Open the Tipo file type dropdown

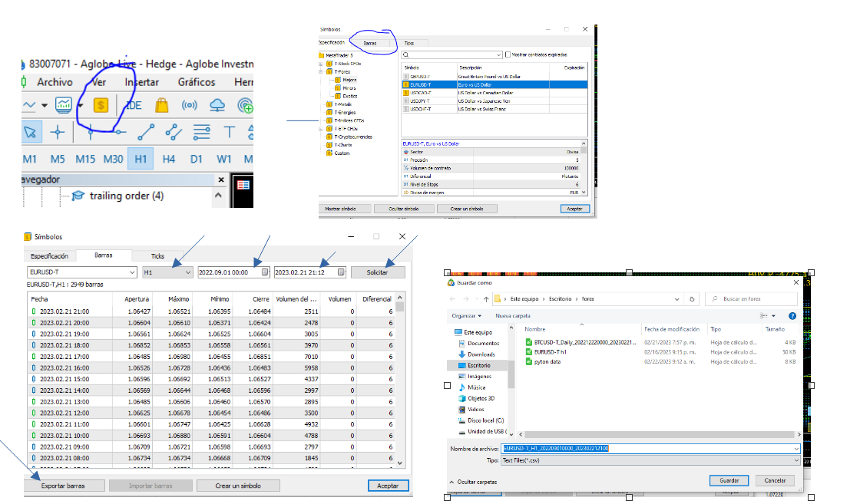click(x=795, y=461)
